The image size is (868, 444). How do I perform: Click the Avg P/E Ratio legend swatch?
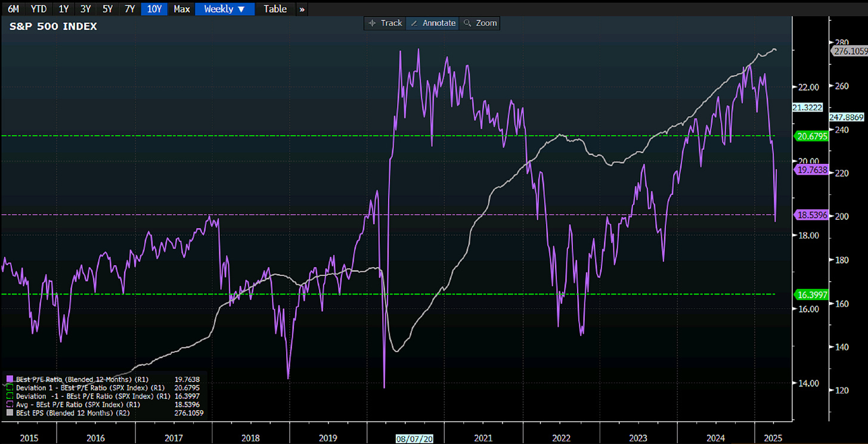pyautogui.click(x=8, y=404)
